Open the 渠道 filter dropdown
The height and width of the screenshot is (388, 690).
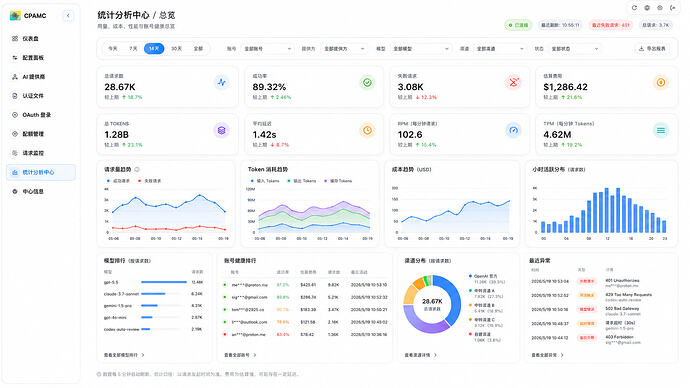(x=500, y=49)
